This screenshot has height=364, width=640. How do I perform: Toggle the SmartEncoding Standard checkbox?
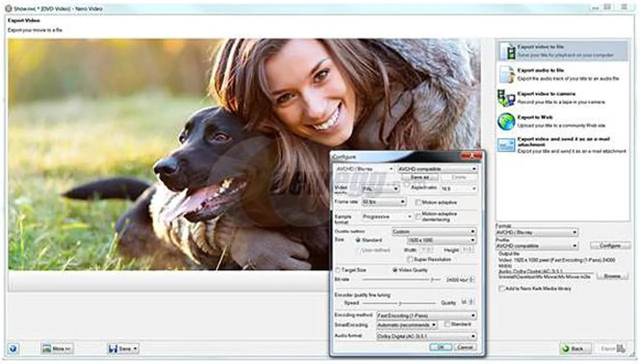447,324
